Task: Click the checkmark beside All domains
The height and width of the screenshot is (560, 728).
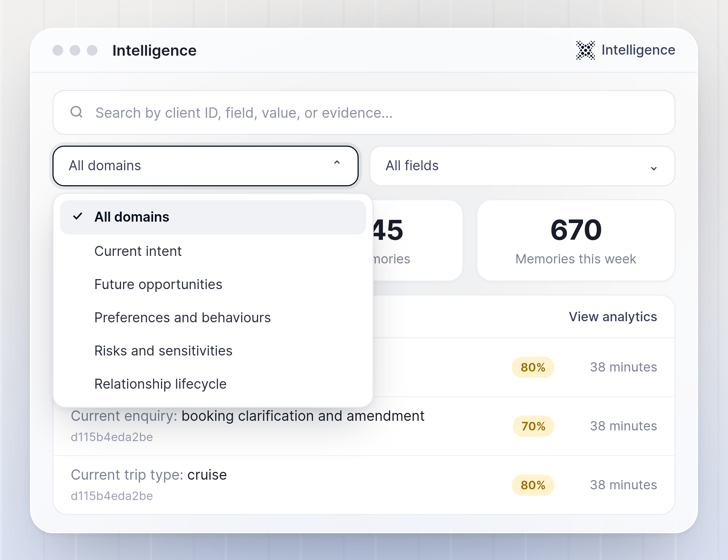Action: [x=77, y=216]
